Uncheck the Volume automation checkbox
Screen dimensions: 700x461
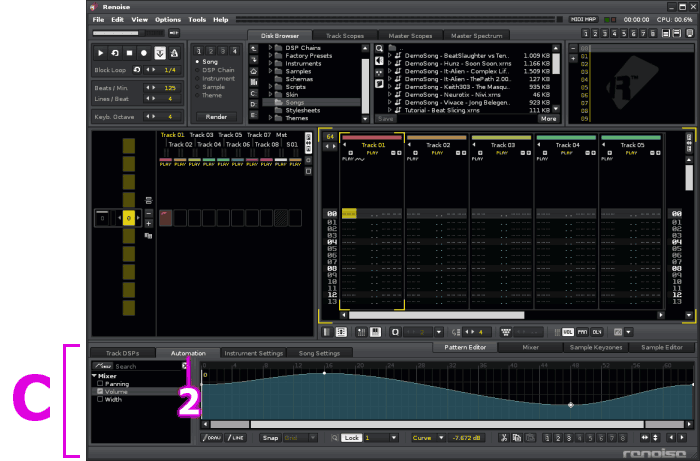[x=100, y=391]
